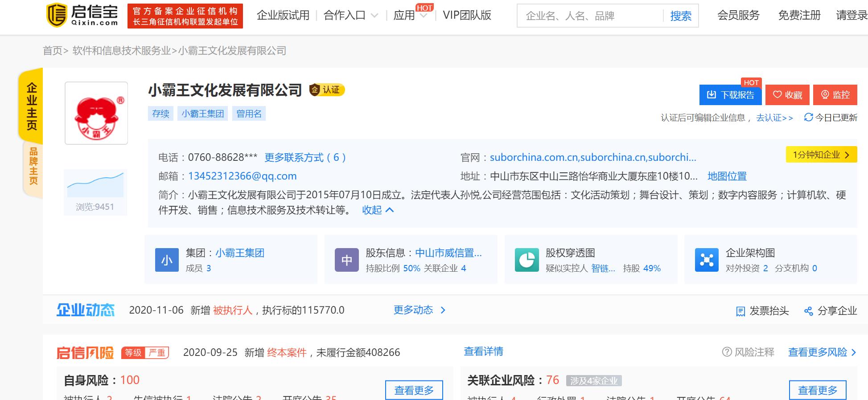Open the 股权穿透图 pie chart icon

pyautogui.click(x=527, y=260)
